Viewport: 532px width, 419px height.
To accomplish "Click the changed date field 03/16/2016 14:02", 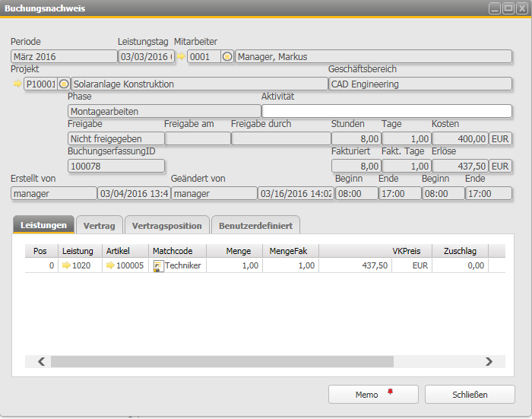I will (296, 194).
